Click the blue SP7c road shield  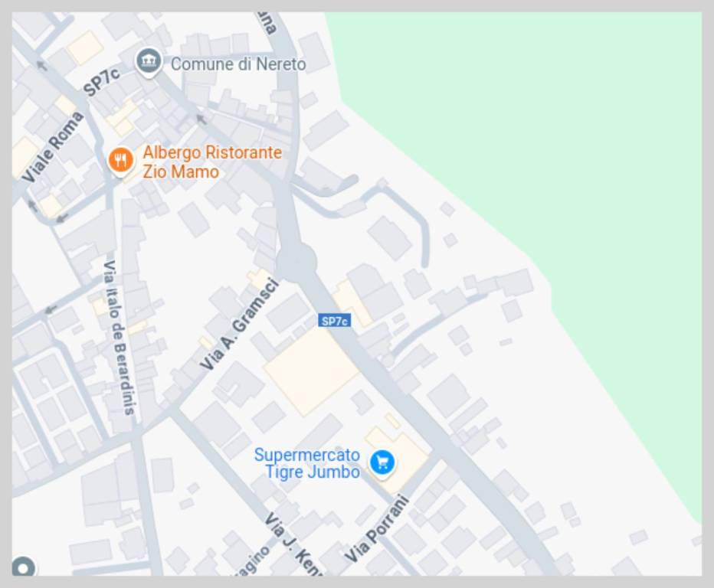(334, 321)
